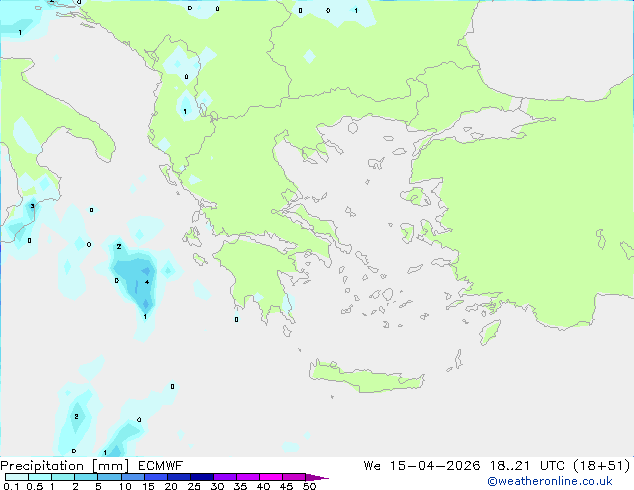This screenshot has width=634, height=490.
Task: Select the 5–10 mm legend color box
Action: (109, 477)
